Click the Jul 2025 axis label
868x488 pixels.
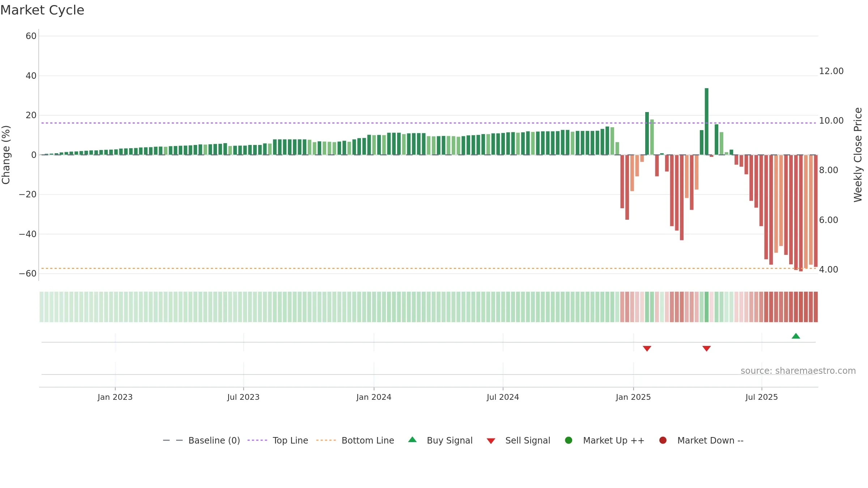coord(762,397)
